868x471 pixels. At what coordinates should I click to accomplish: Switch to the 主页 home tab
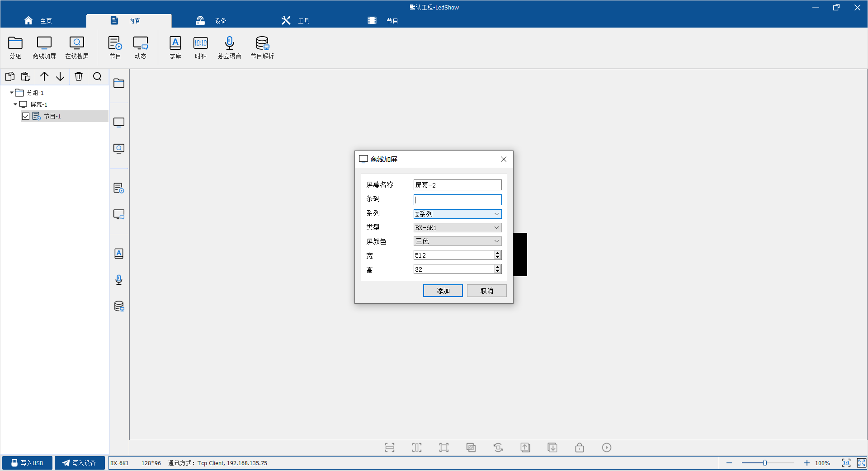pos(38,21)
